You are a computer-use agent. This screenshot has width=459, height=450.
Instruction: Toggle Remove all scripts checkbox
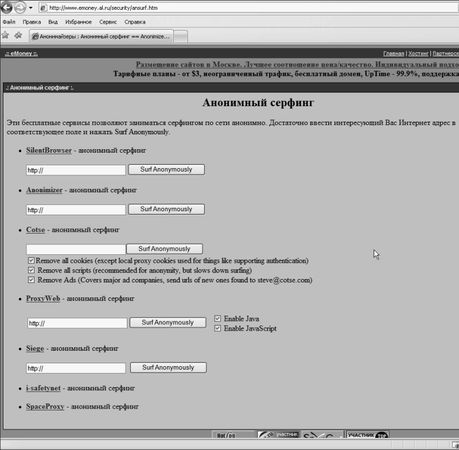31,270
